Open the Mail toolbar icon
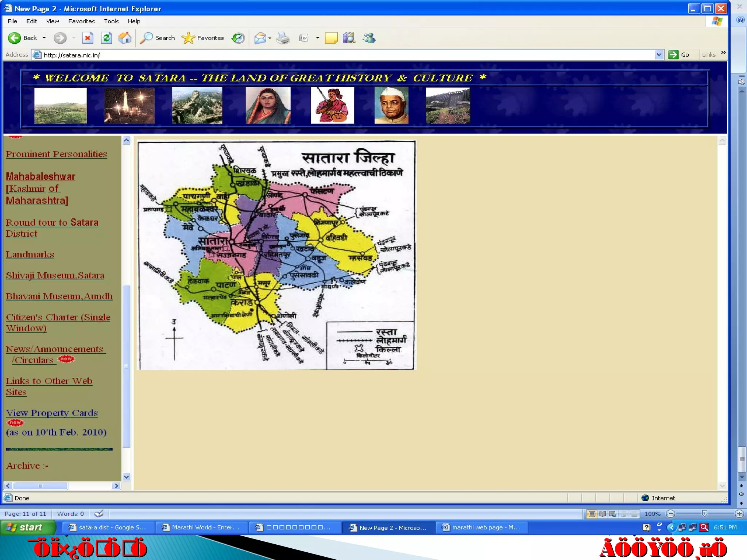 tap(260, 38)
